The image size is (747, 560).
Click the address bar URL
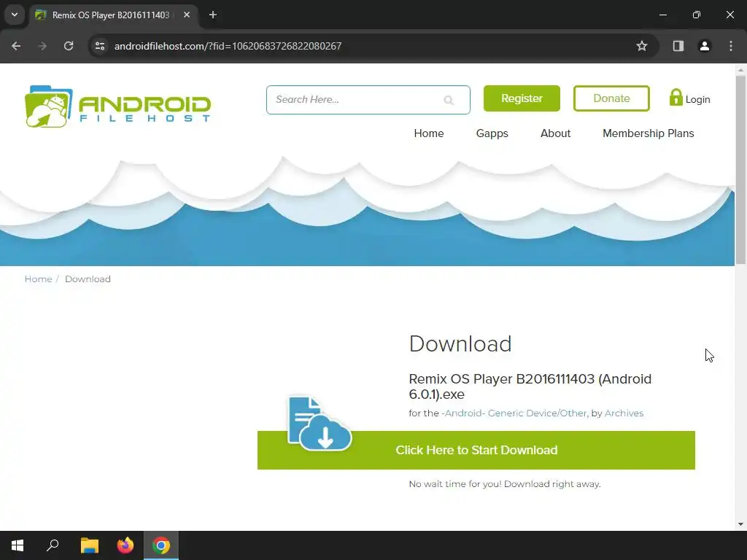(228, 46)
